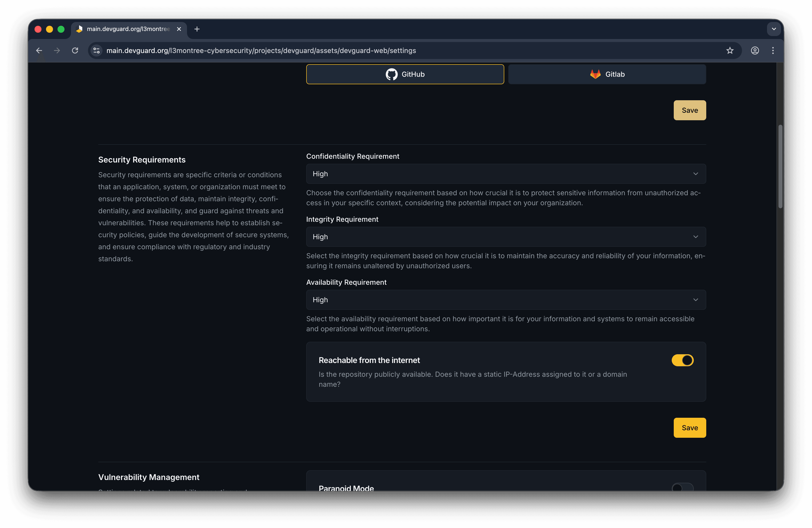Reload the settings page

pyautogui.click(x=75, y=50)
